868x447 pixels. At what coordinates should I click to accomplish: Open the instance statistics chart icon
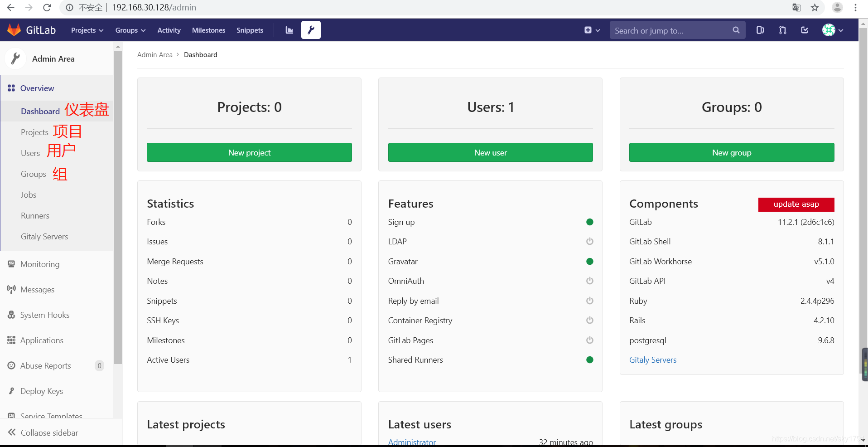point(289,30)
